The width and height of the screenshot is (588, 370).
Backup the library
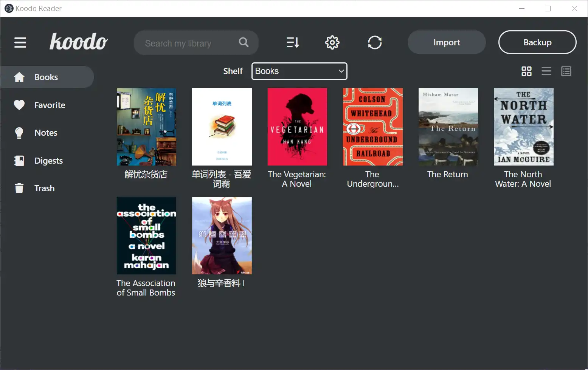coord(537,42)
